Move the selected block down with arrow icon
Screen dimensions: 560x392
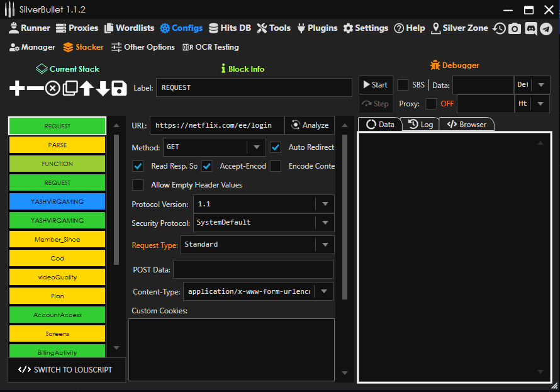103,88
